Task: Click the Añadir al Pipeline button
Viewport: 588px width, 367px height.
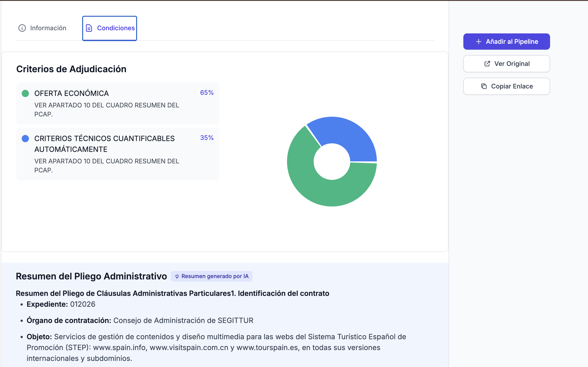Action: [x=506, y=41]
